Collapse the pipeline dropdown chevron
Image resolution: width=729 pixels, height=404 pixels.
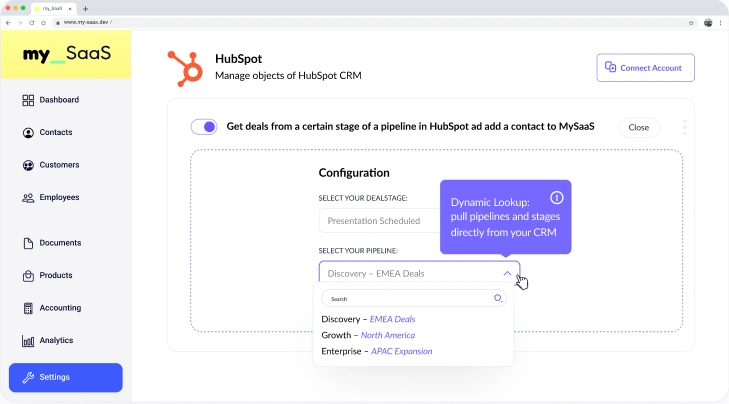click(x=507, y=273)
